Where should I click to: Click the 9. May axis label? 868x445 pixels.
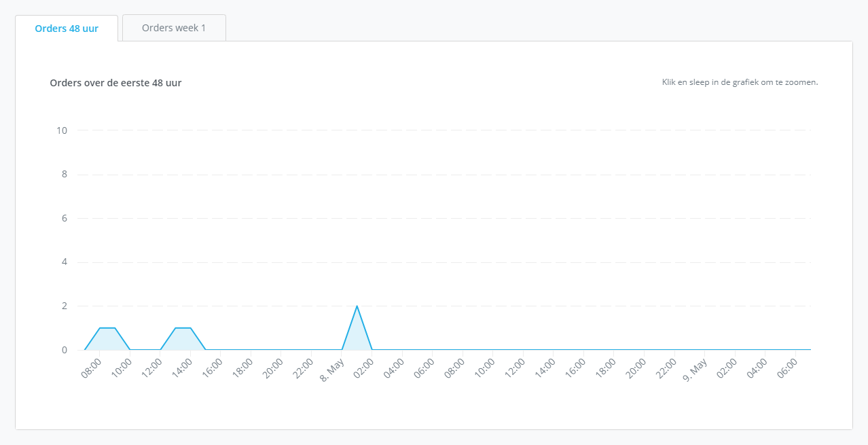coord(693,370)
